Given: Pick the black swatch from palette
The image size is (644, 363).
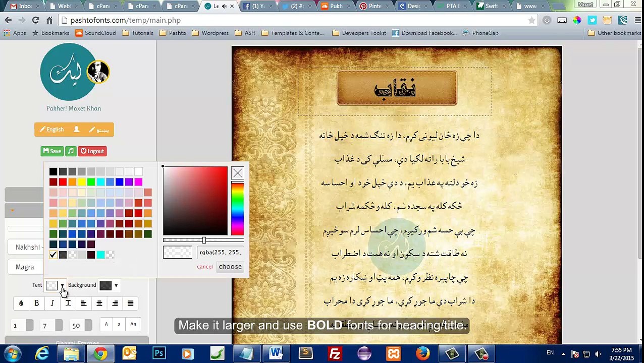Looking at the screenshot, I should click(x=53, y=172).
